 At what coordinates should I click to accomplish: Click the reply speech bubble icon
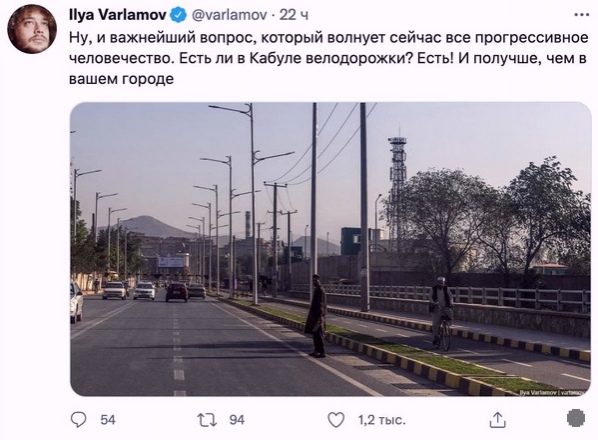pos(79,420)
